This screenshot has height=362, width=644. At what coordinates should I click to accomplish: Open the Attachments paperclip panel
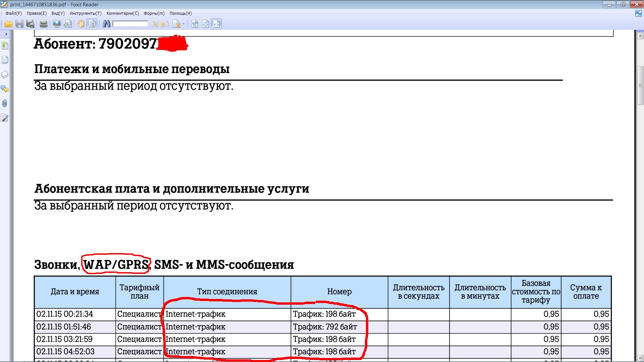(x=5, y=103)
